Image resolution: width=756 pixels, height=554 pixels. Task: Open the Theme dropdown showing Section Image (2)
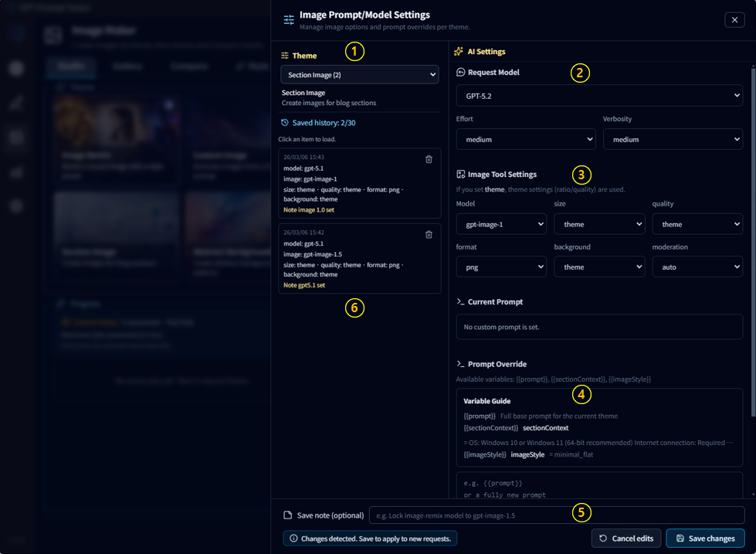359,75
